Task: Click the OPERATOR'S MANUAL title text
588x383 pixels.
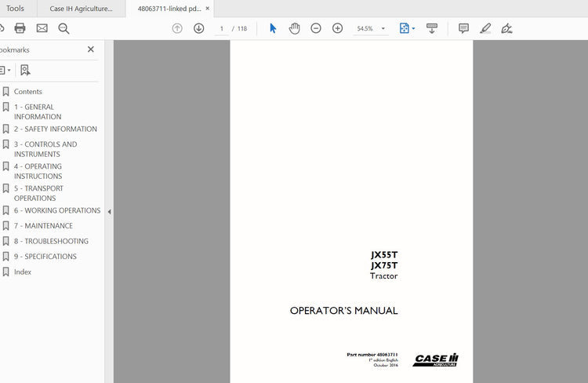Action: coord(344,311)
